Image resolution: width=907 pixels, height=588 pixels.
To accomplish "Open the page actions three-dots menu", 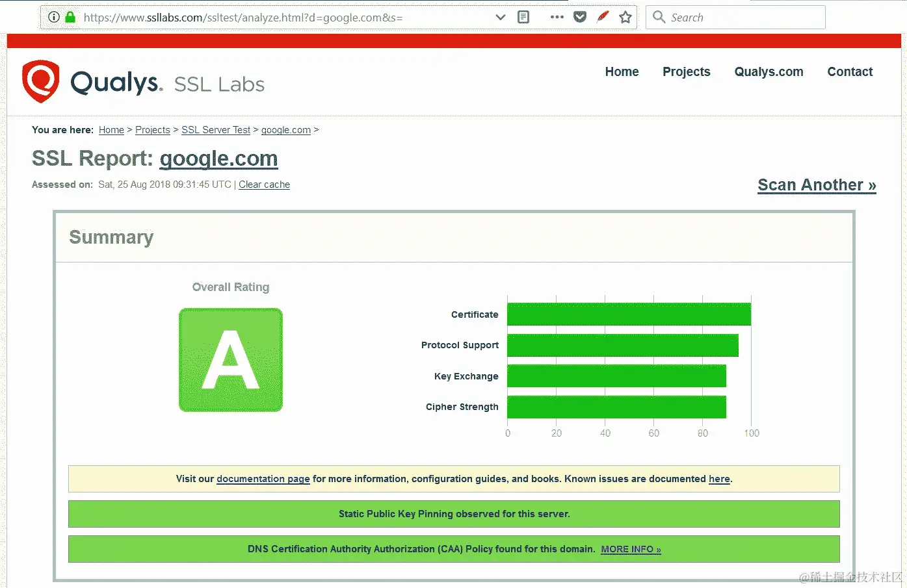I will click(557, 18).
